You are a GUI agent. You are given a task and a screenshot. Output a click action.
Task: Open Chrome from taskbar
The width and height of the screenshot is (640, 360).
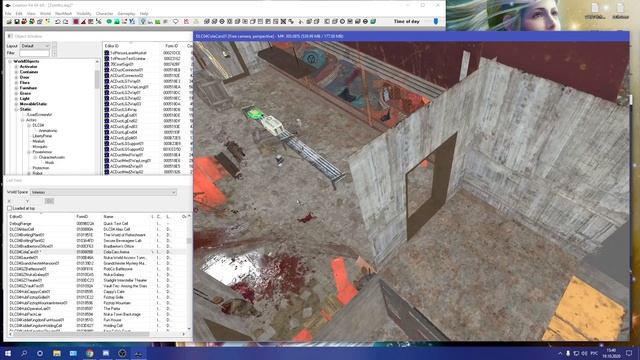(90, 353)
